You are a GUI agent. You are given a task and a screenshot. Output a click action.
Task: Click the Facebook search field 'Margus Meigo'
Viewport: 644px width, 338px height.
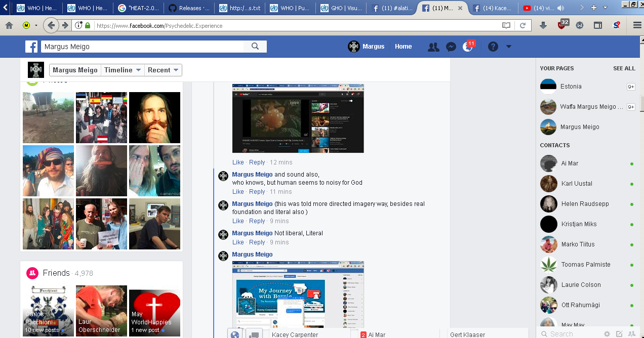point(142,47)
